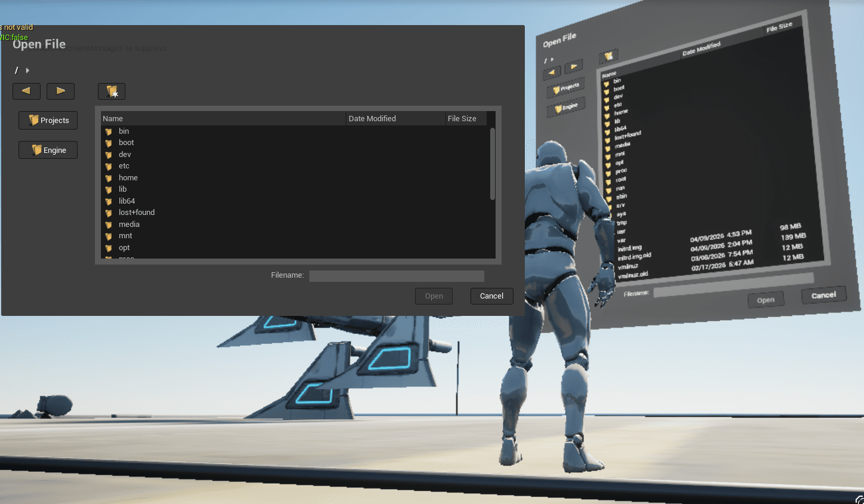Select 'root' on the in-world panel

(x=621, y=179)
